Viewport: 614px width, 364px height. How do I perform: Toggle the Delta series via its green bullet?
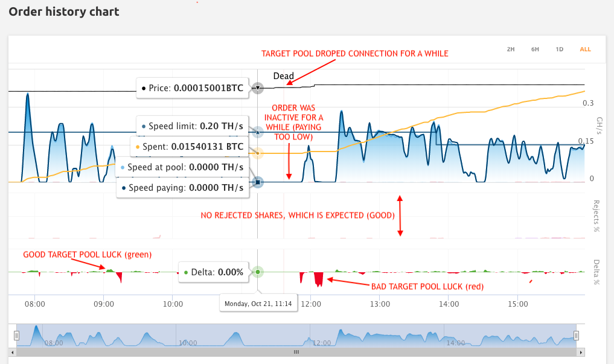pos(185,272)
